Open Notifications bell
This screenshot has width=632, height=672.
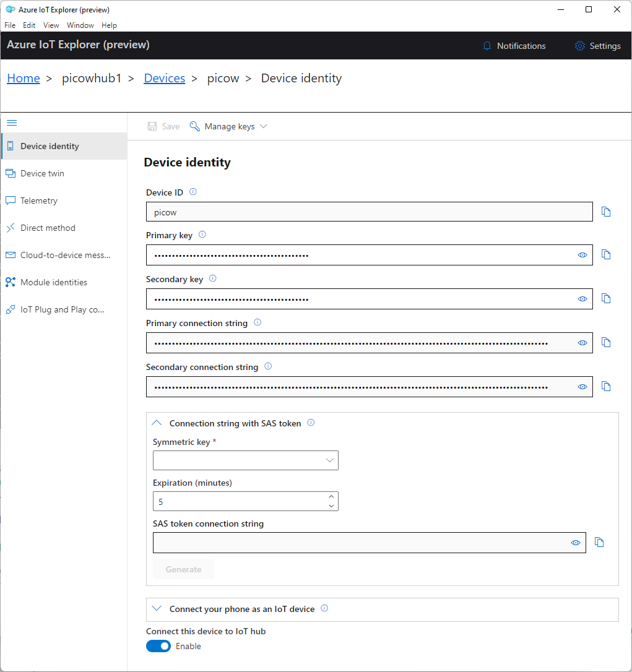click(487, 46)
